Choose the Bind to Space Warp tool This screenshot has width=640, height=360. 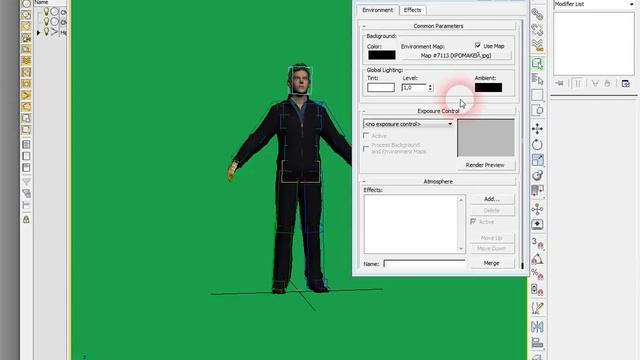(537, 45)
